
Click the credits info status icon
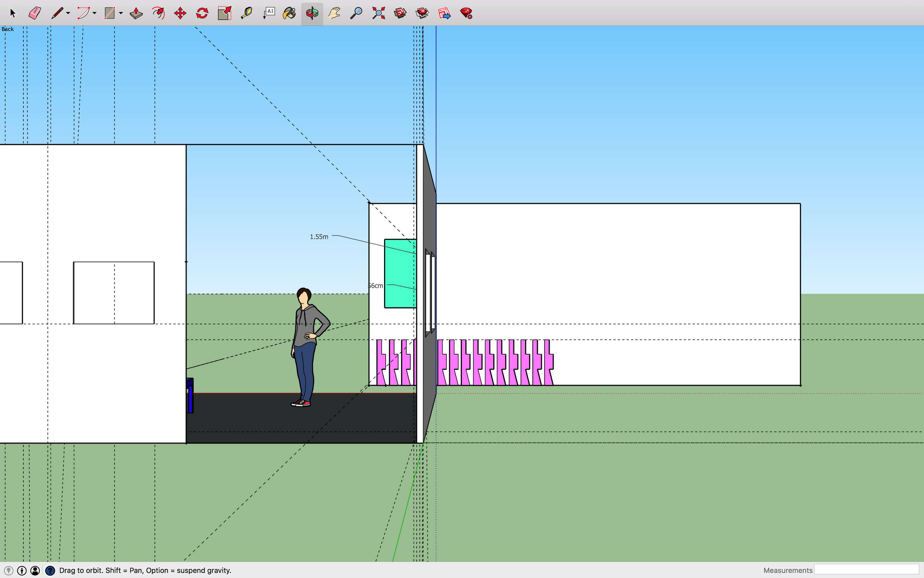(x=22, y=570)
